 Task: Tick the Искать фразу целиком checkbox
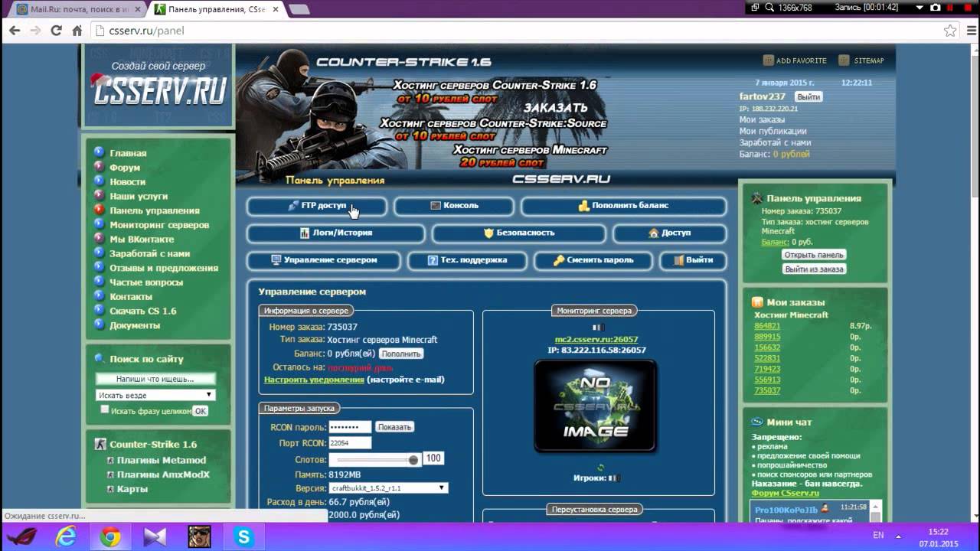point(105,409)
